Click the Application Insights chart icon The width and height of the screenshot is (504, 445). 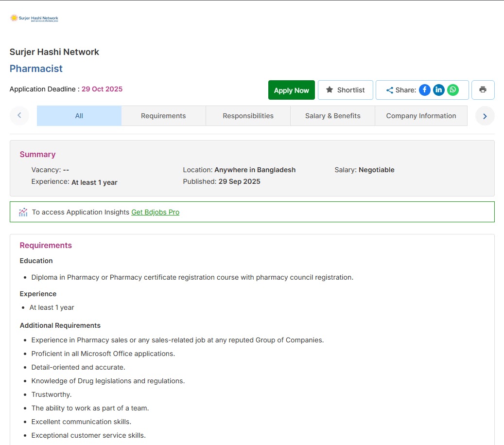click(23, 212)
